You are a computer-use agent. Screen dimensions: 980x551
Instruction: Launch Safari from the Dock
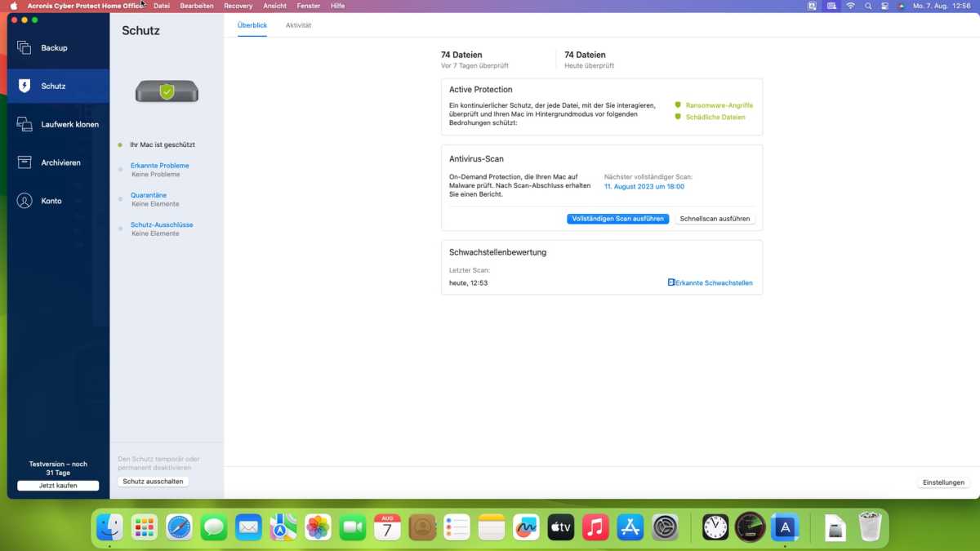pos(179,527)
